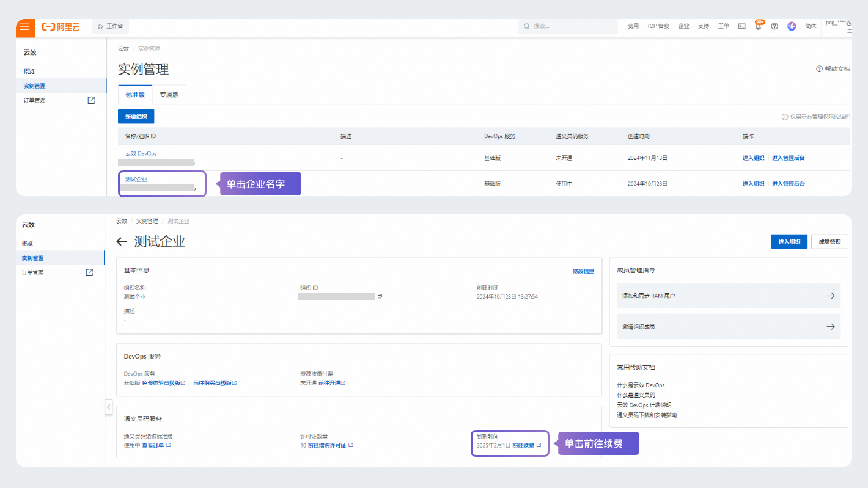This screenshot has height=488, width=868.
Task: Click the 2024年10月23日 creation date cell
Action: (x=647, y=184)
